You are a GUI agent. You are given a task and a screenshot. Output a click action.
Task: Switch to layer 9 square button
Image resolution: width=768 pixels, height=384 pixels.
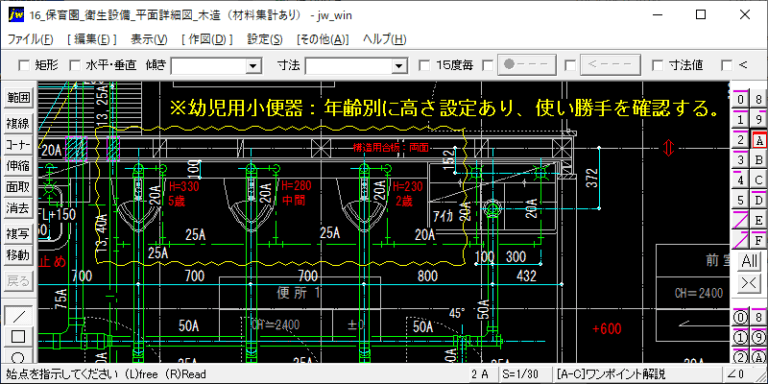click(x=759, y=120)
